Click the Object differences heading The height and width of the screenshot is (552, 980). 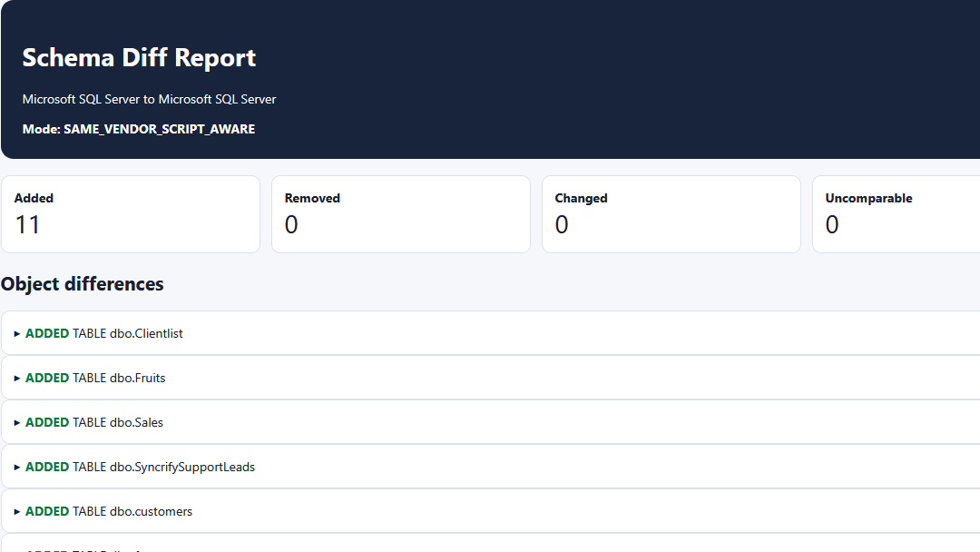[82, 284]
